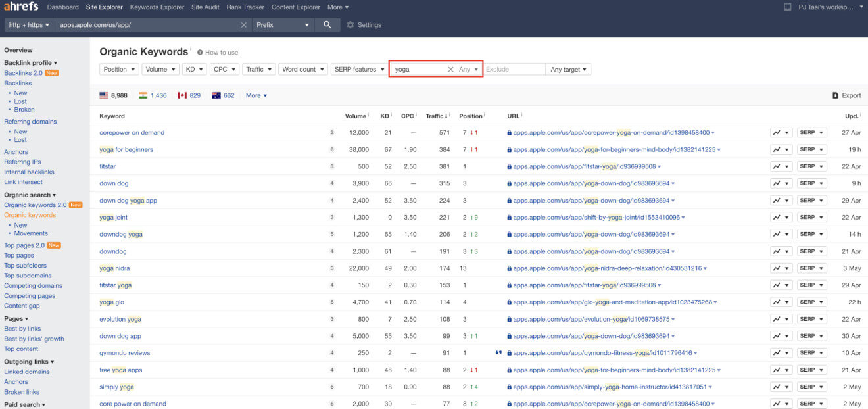The width and height of the screenshot is (868, 409).
Task: Open keyword gymondo reviews
Action: pos(125,352)
